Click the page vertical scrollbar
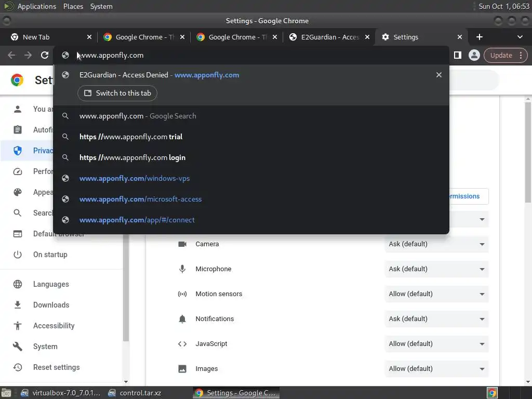 coord(528,153)
